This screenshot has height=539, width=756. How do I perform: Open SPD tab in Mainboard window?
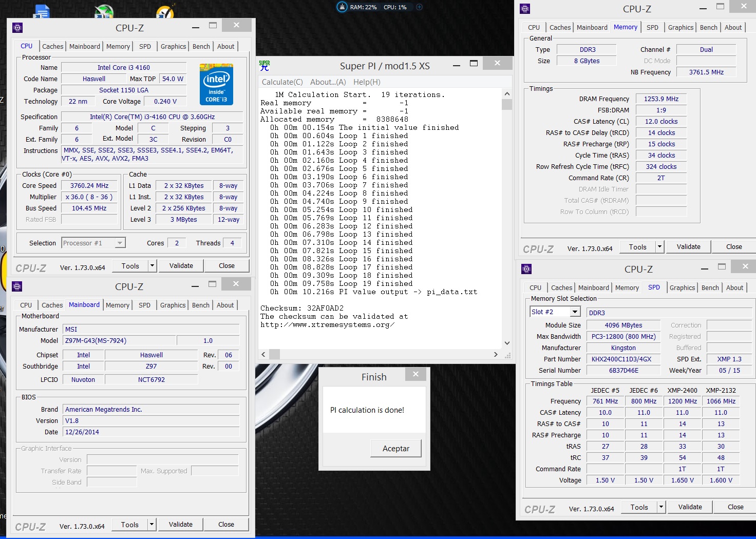[x=145, y=305]
